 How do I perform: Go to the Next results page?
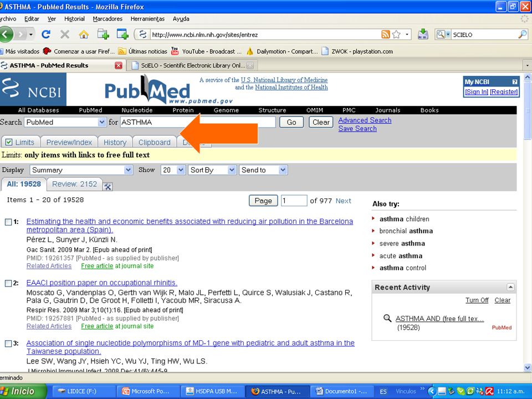tap(344, 201)
